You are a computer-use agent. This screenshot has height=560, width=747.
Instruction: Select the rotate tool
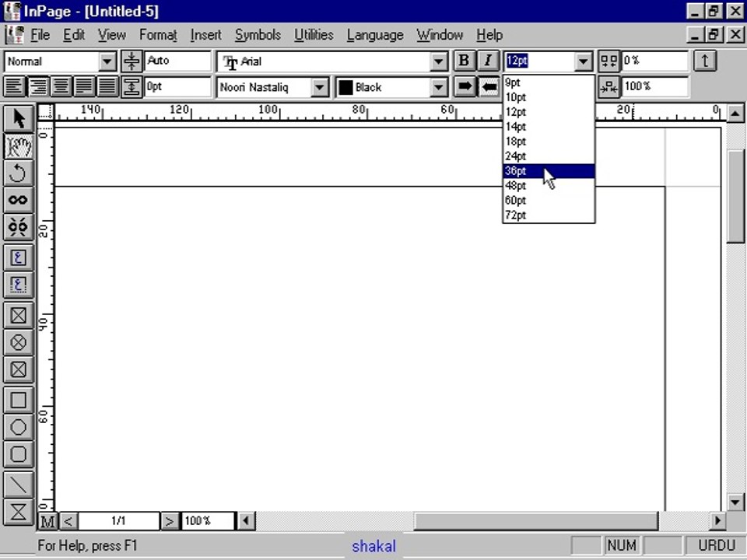[x=18, y=173]
